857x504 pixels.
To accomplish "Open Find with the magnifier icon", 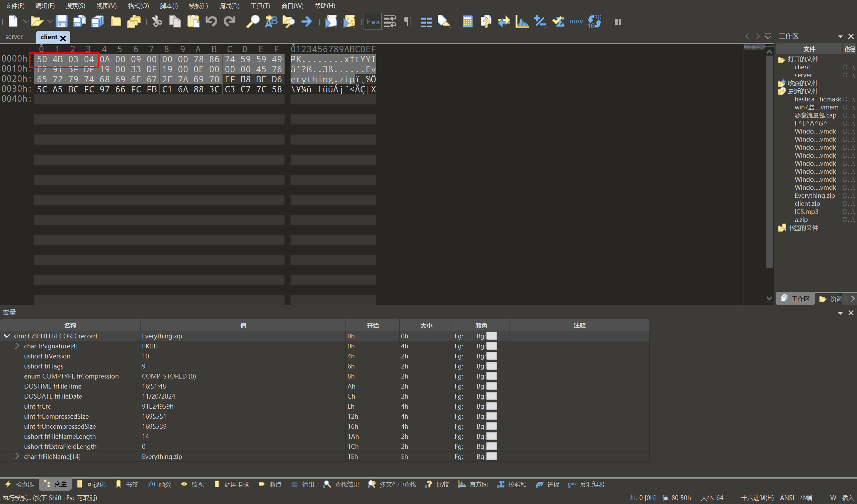I will click(253, 21).
